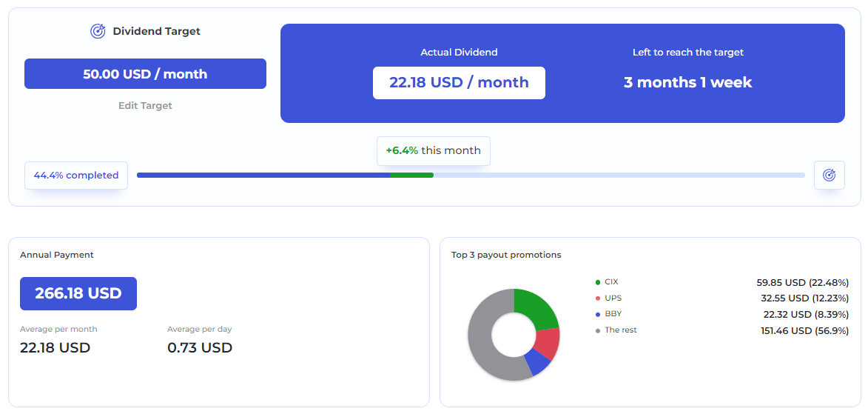Click the blue completed portion of progress bar

point(263,175)
